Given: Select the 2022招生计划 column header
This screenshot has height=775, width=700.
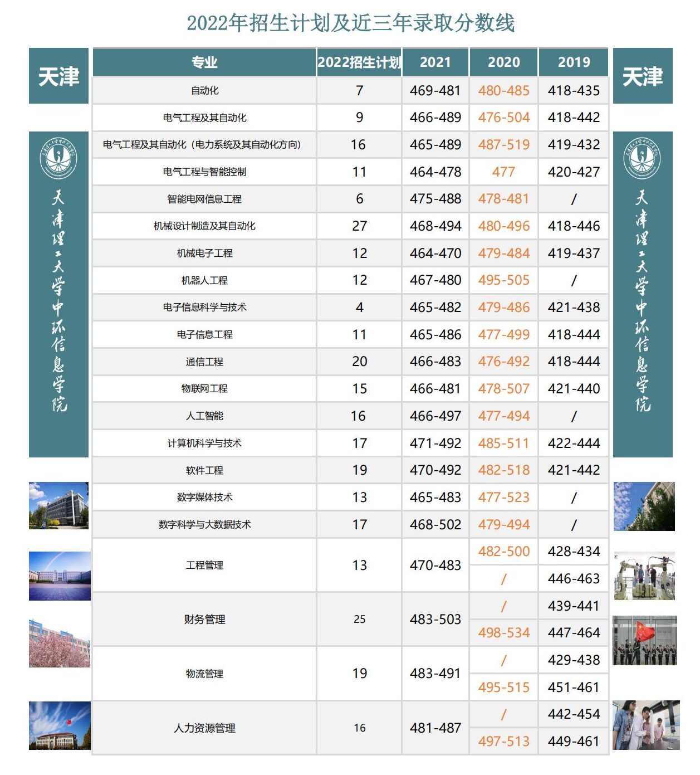Looking at the screenshot, I should (360, 62).
